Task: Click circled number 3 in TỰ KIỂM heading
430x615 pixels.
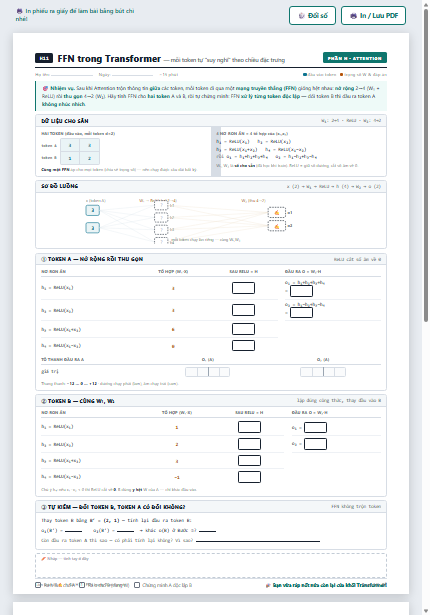Action: (44, 507)
